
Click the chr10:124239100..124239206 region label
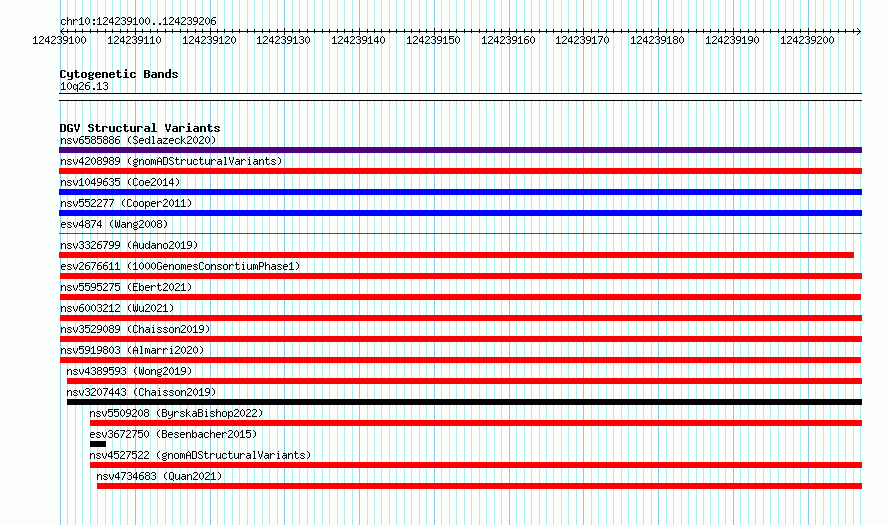138,22
